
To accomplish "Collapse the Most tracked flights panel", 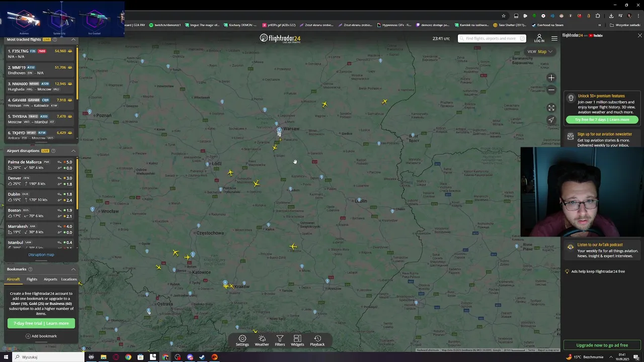I will [73, 39].
